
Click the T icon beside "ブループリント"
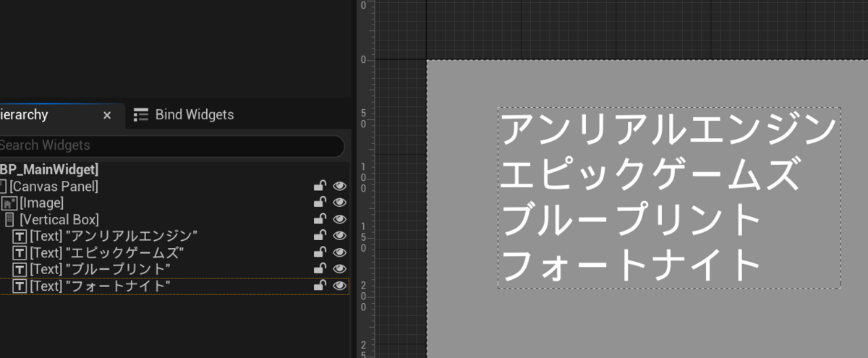pyautogui.click(x=20, y=270)
